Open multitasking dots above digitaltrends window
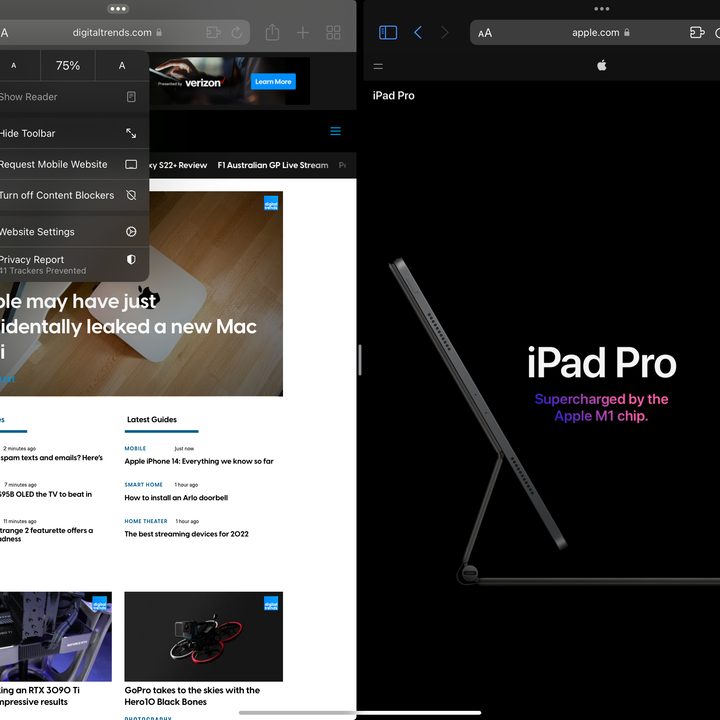This screenshot has height=720, width=720. [118, 9]
